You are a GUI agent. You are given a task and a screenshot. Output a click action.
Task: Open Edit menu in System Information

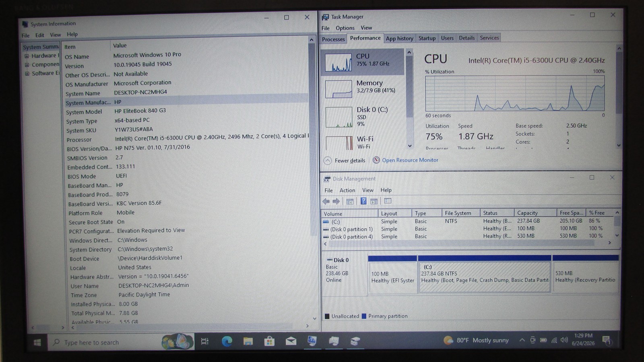pos(39,35)
